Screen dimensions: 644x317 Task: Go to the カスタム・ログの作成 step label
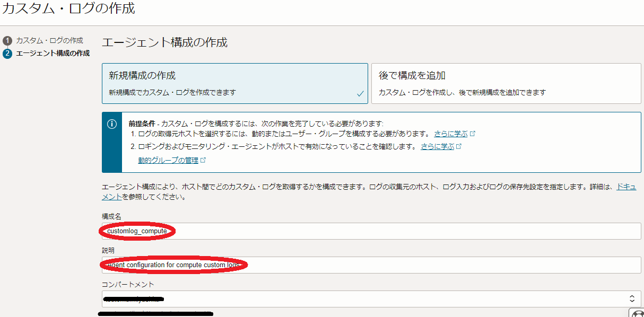click(49, 41)
